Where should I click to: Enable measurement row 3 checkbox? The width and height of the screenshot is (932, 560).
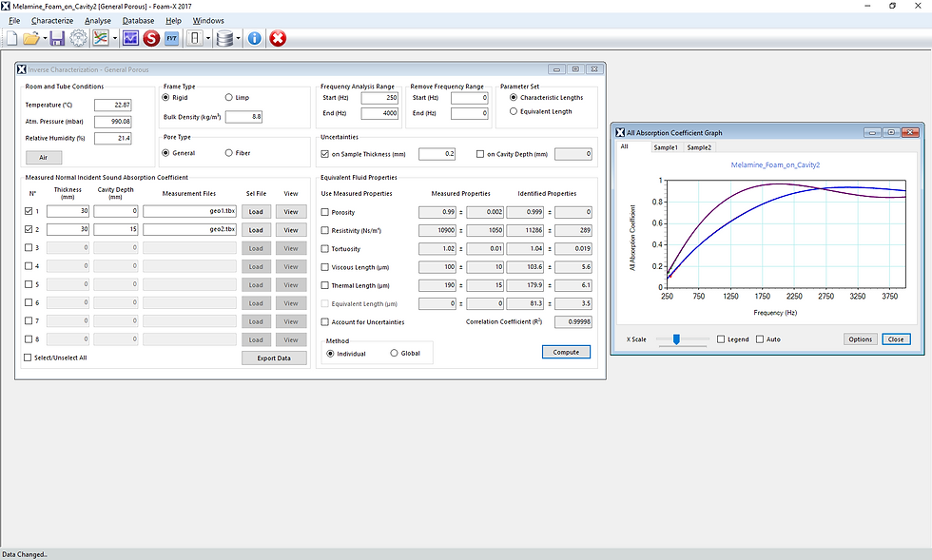click(x=29, y=247)
